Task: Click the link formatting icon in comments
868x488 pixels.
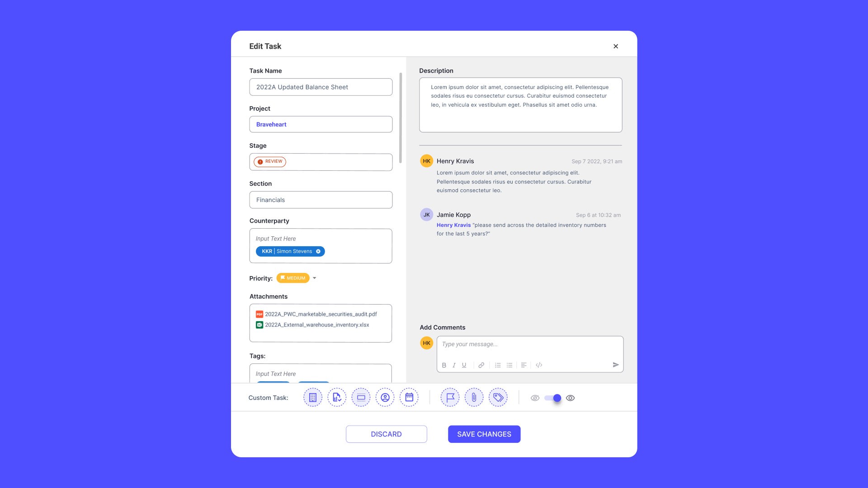Action: coord(481,365)
